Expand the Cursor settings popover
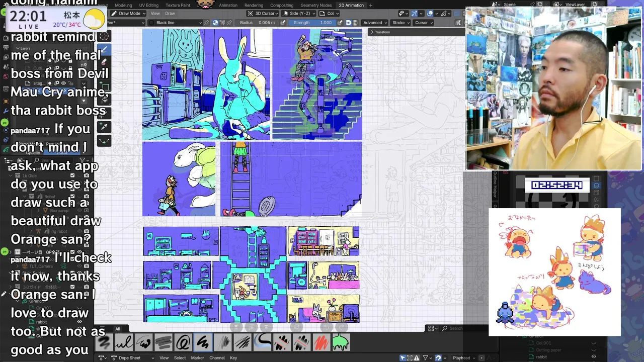 [423, 23]
